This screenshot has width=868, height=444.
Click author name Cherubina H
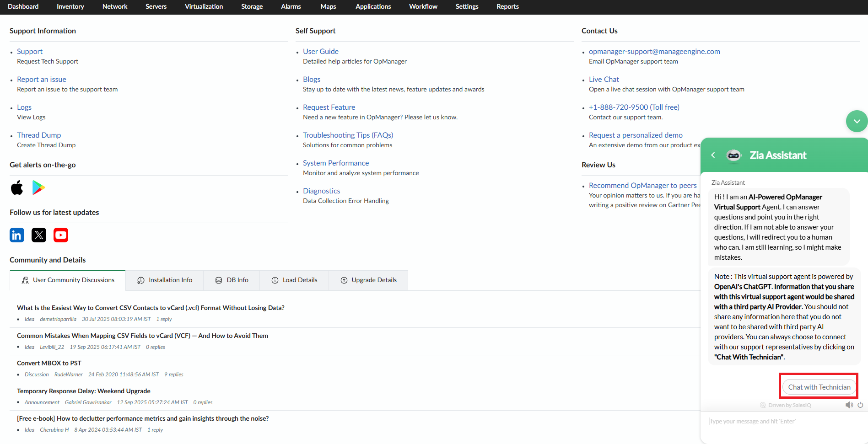click(x=54, y=430)
